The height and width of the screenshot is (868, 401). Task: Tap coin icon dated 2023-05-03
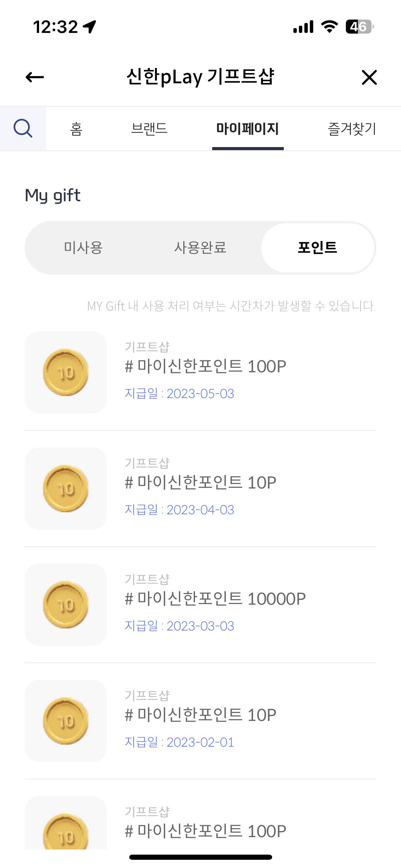click(x=66, y=372)
